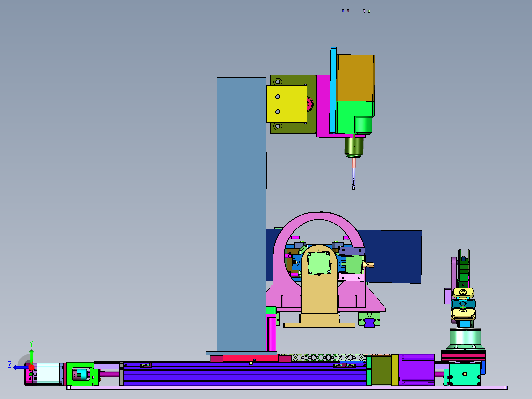Screen dimensions: 532x399
Task: Select the teal clamp piece between the yellow clamps
Action: (463, 303)
